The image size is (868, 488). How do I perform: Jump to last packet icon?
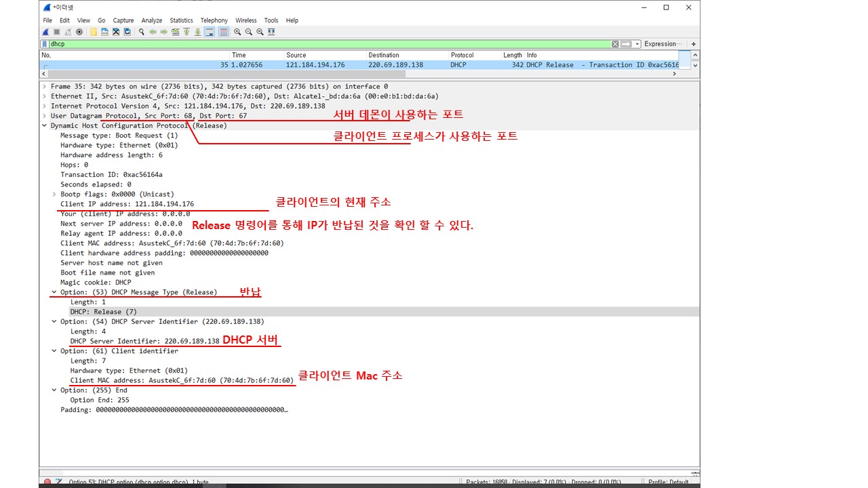point(197,32)
